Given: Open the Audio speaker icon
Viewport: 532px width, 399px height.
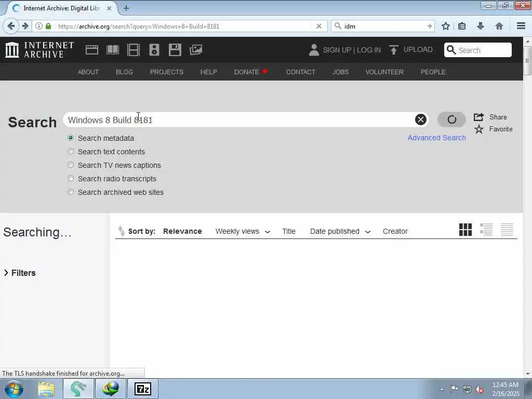Looking at the screenshot, I should click(x=154, y=50).
